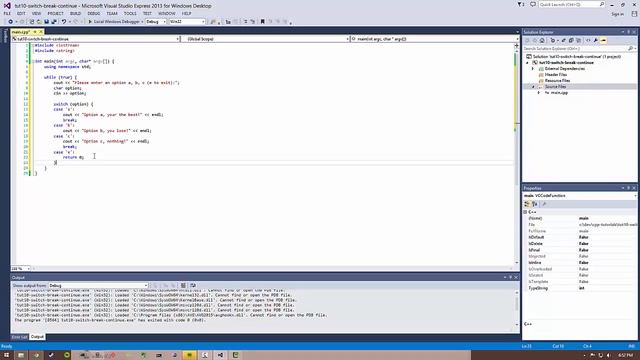Open the EDIT menu
The height and width of the screenshot is (360, 640).
[21, 13]
